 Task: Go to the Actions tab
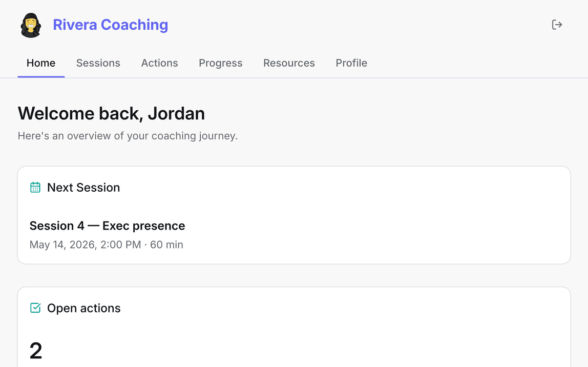pos(159,63)
